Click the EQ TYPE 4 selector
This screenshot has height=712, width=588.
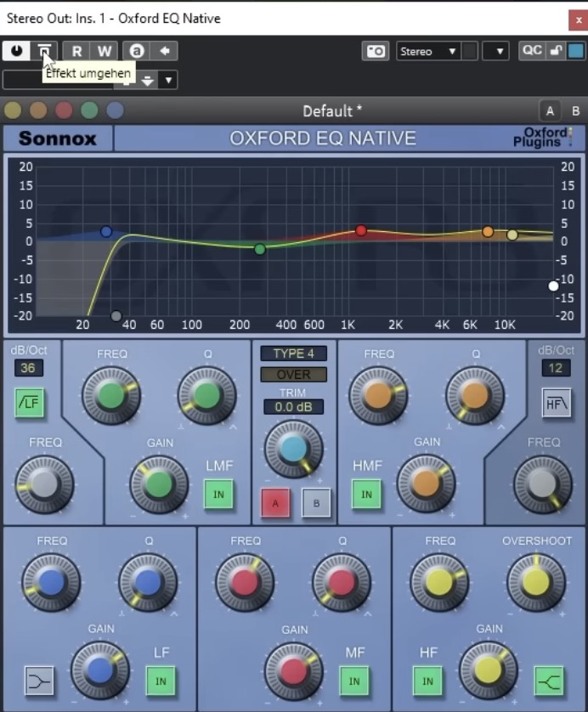[293, 353]
